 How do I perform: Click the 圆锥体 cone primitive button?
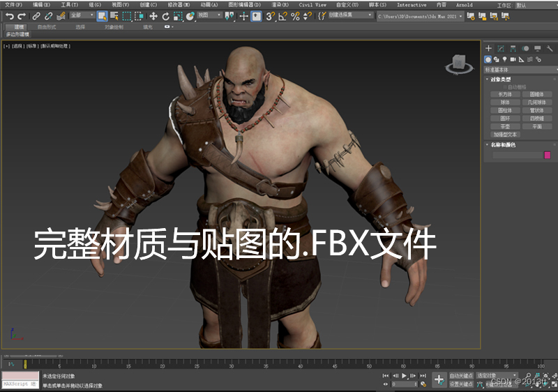pos(536,94)
